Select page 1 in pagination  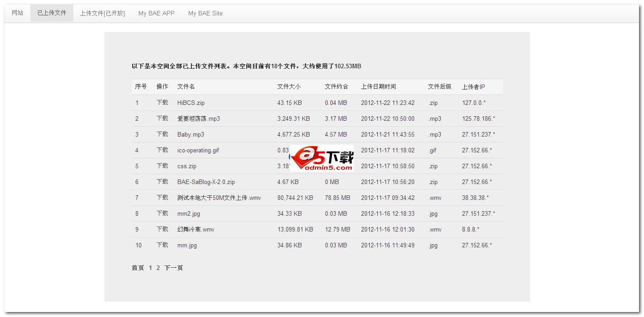pyautogui.click(x=150, y=268)
